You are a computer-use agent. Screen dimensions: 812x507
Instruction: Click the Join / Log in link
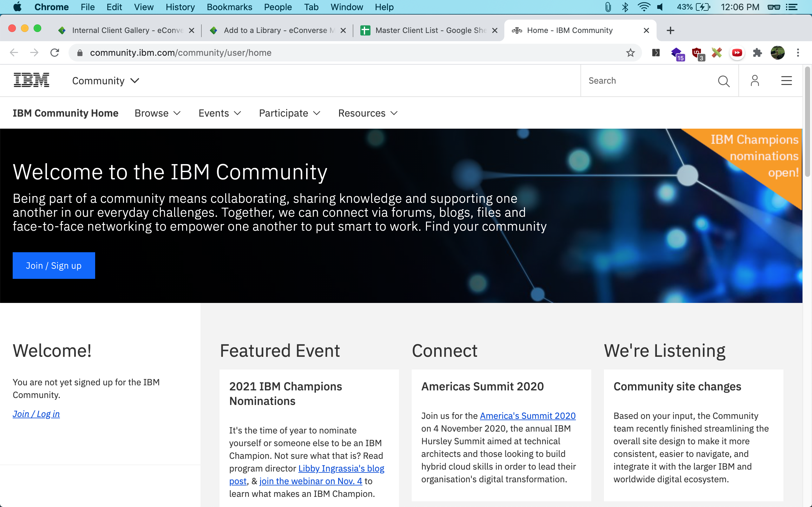click(x=36, y=414)
